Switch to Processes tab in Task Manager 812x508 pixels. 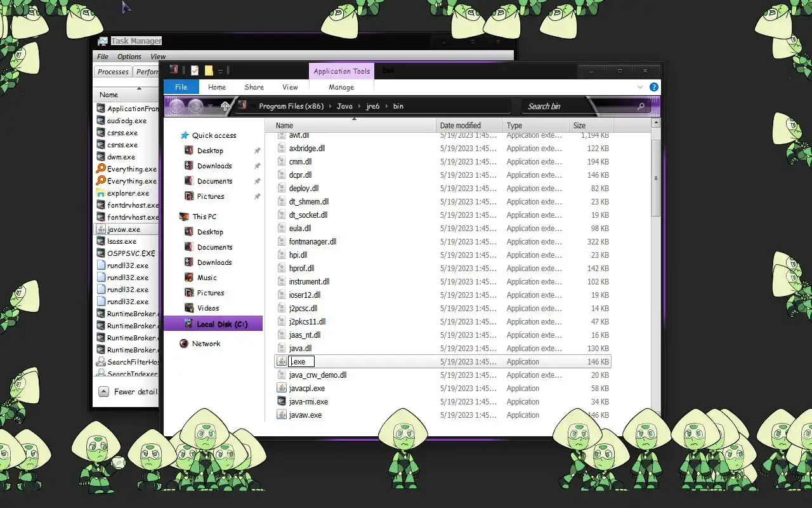[x=113, y=72]
